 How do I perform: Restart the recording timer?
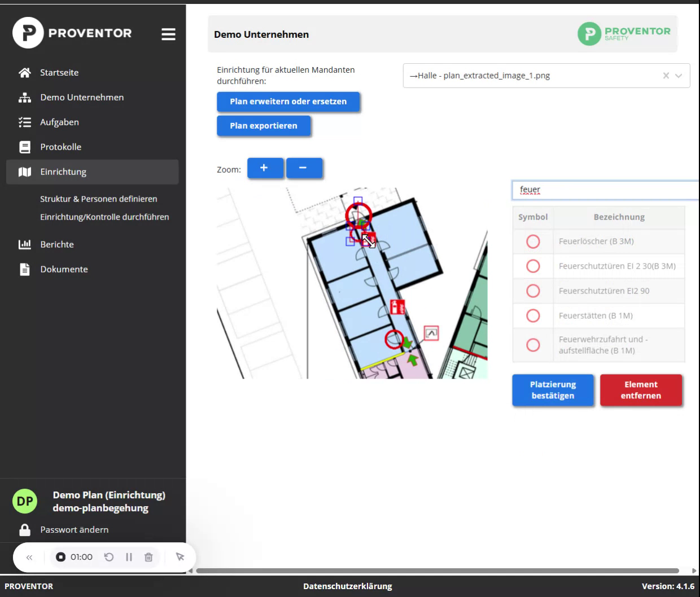coord(109,557)
